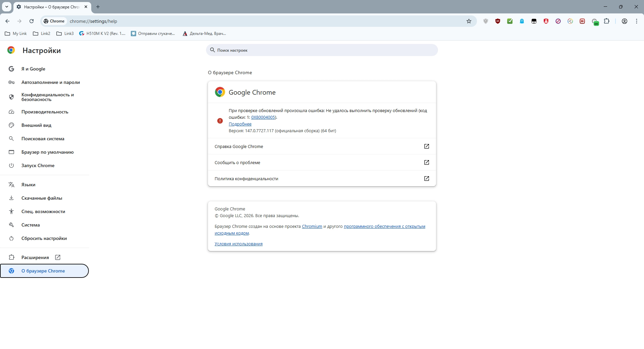Click the gauge icon for Производительность
The width and height of the screenshot is (644, 349).
(x=11, y=112)
